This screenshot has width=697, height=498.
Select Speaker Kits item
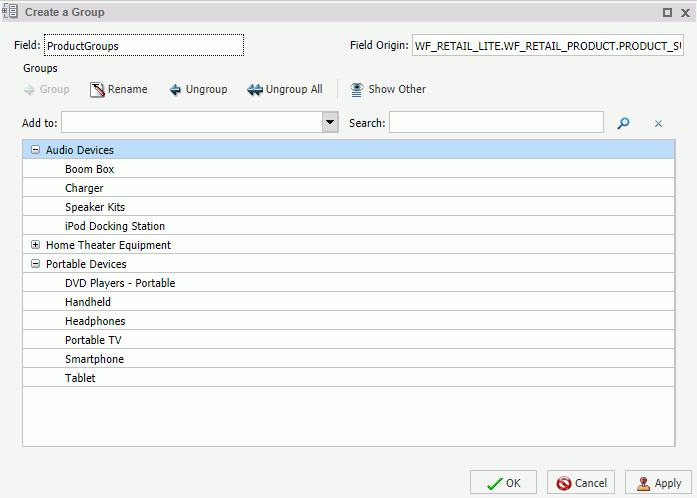[348, 207]
